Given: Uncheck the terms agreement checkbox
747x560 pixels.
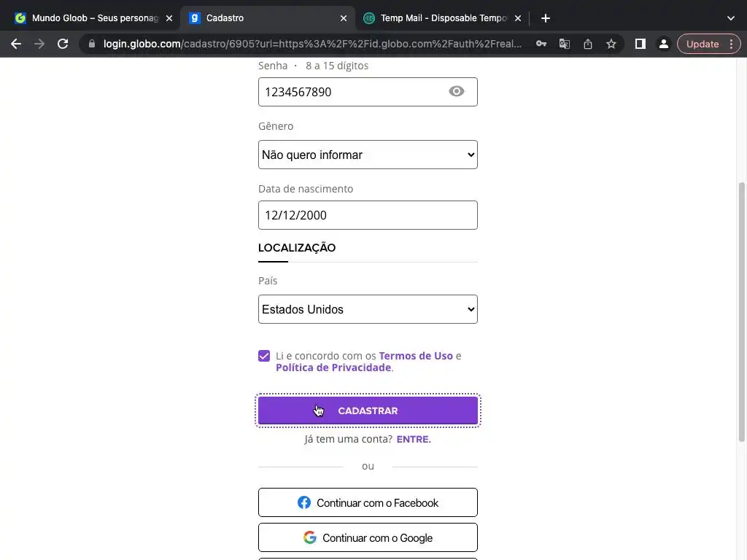Looking at the screenshot, I should (264, 356).
